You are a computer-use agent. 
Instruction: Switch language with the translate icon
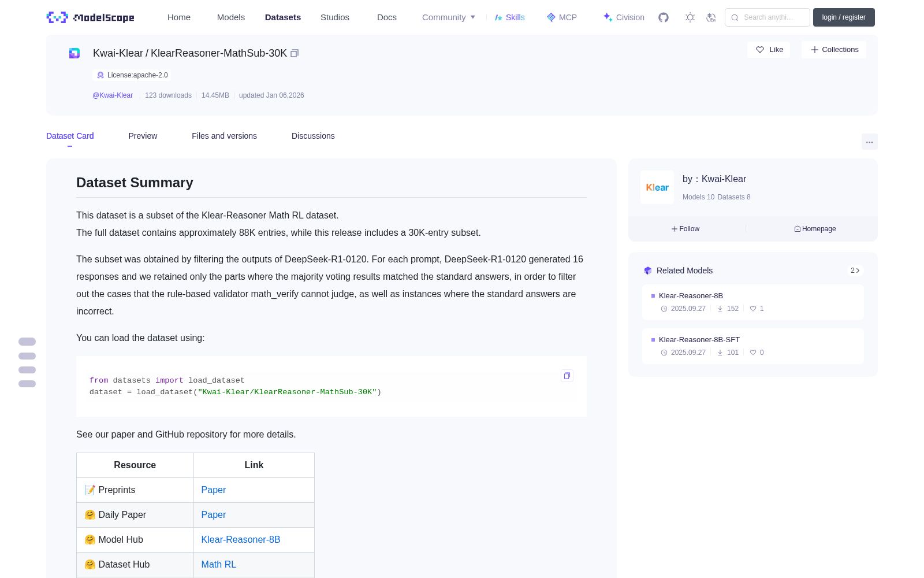[x=711, y=17]
